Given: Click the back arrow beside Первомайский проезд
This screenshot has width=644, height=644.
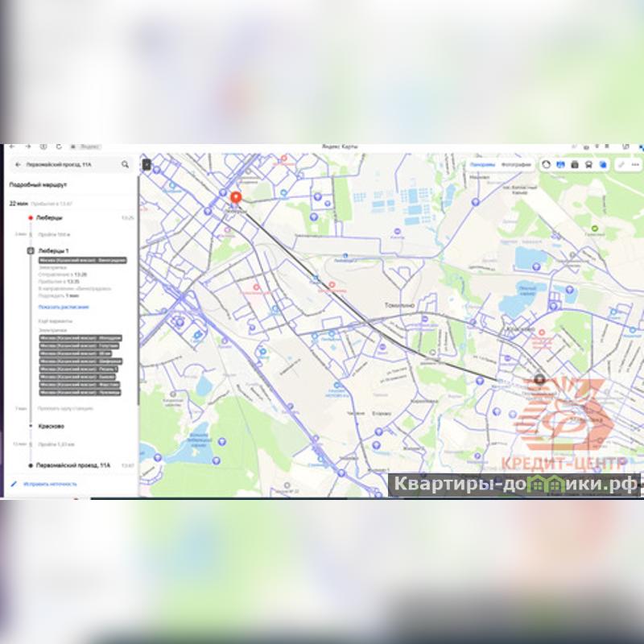Looking at the screenshot, I should (x=18, y=164).
